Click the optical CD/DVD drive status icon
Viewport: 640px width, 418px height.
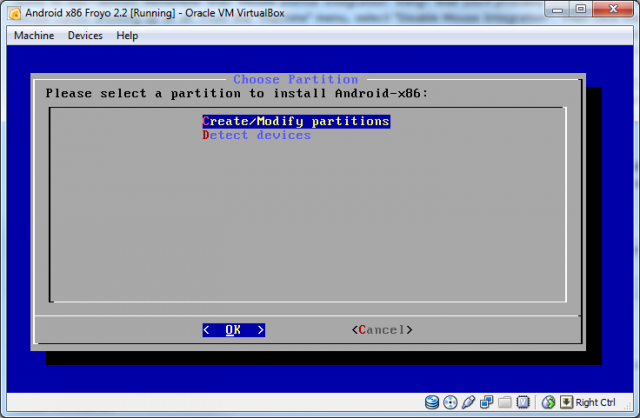(450, 402)
